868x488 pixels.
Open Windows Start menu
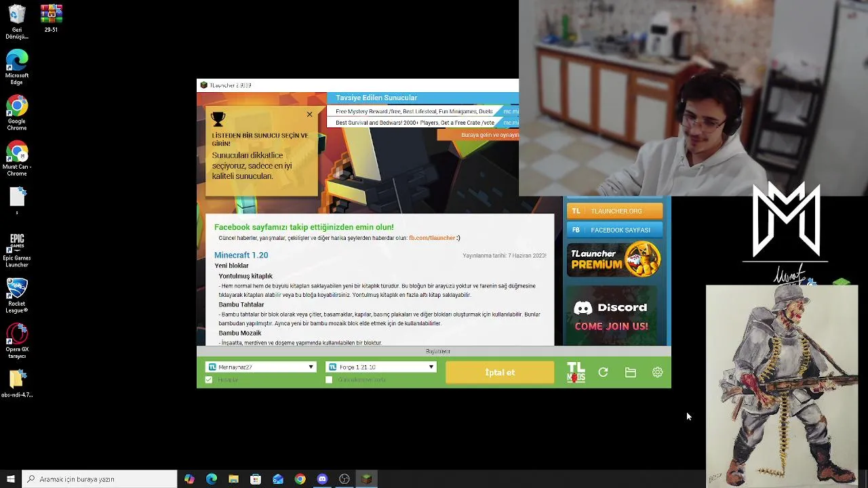pyautogui.click(x=11, y=479)
